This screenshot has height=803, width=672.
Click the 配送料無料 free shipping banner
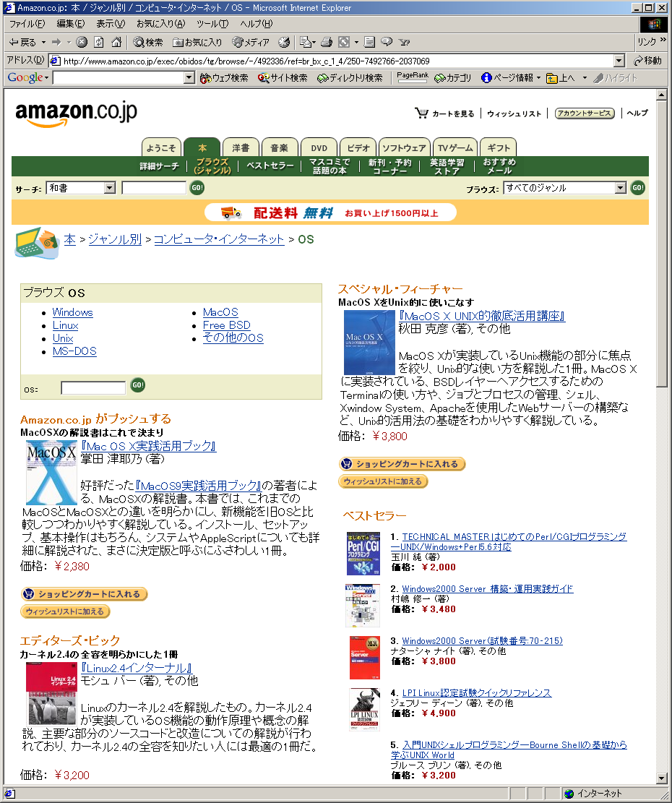pyautogui.click(x=330, y=212)
